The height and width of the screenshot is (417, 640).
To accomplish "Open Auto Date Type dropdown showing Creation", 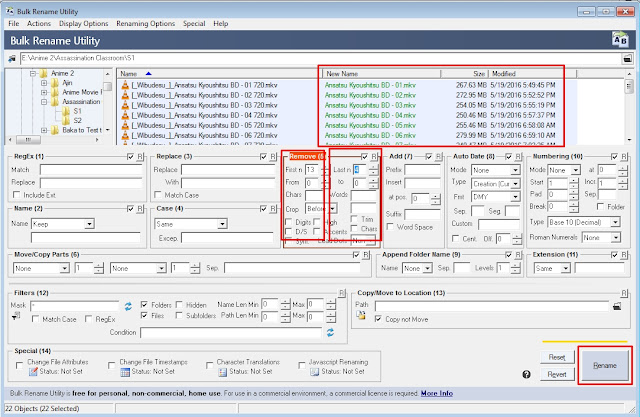I will tap(496, 184).
